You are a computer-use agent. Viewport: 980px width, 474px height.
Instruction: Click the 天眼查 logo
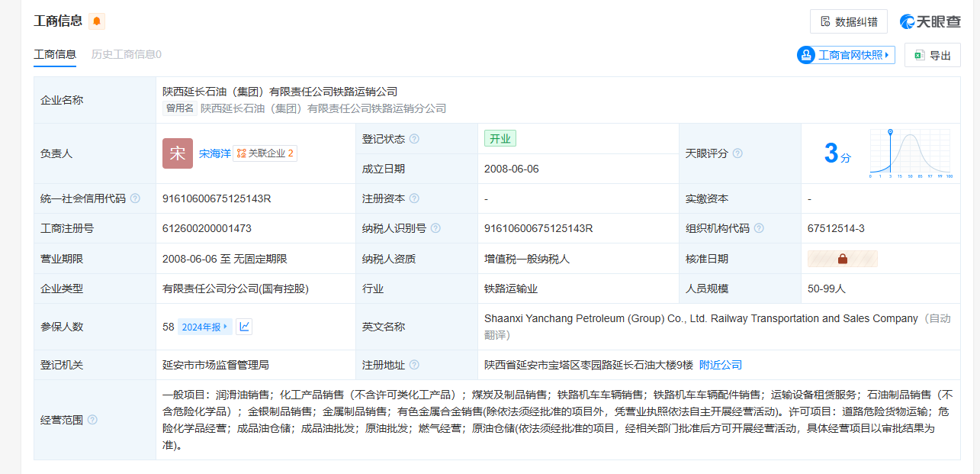[930, 21]
